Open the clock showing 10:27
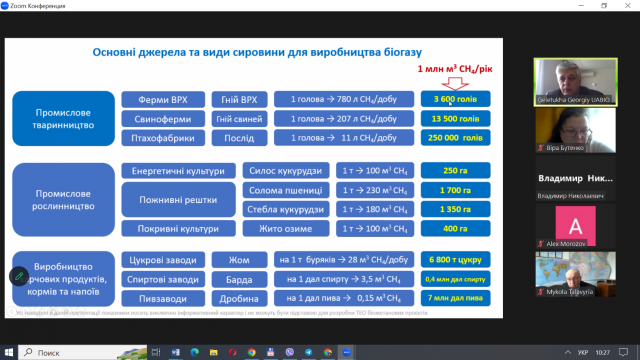This screenshot has width=640, height=360. coord(602,352)
